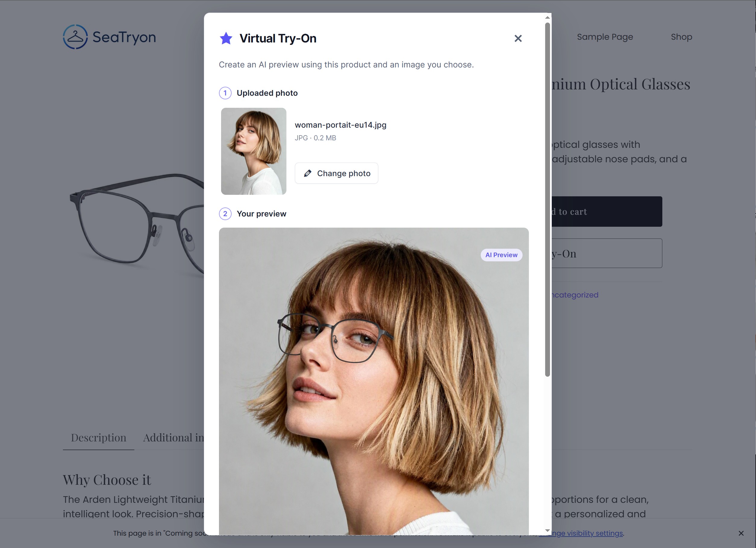Click the Add to cart button
Image resolution: width=756 pixels, height=548 pixels.
pyautogui.click(x=607, y=212)
